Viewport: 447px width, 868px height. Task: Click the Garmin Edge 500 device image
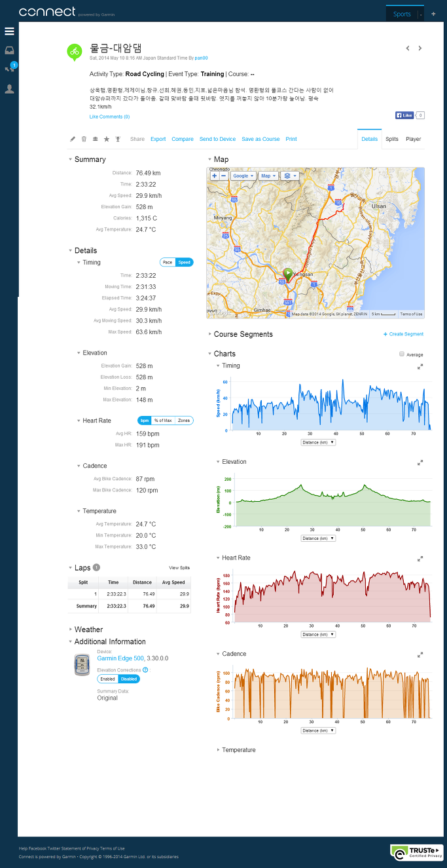click(82, 664)
